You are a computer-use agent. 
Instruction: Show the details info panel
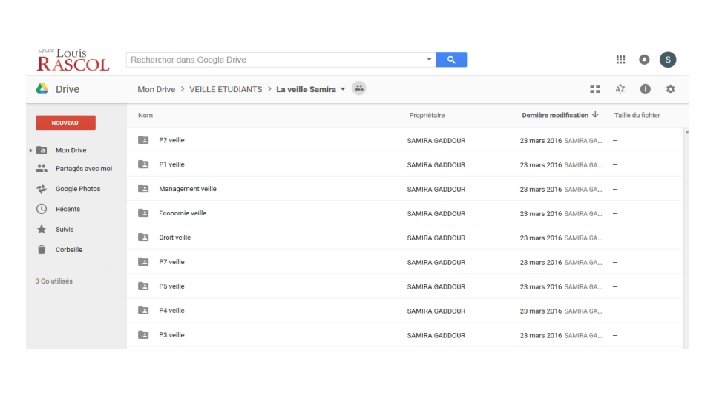(645, 89)
